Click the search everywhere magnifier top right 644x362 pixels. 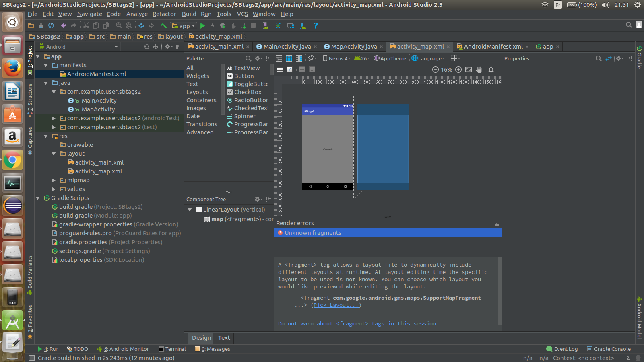629,25
